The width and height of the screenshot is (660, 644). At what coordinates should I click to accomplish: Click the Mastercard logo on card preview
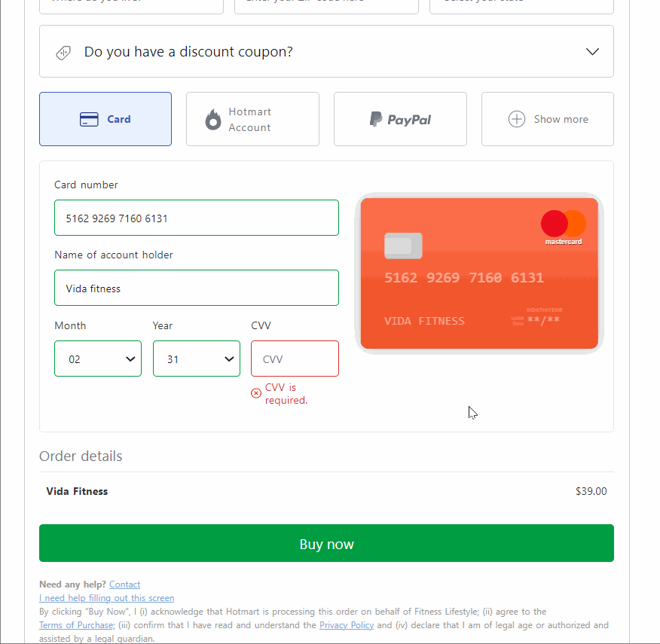click(564, 227)
